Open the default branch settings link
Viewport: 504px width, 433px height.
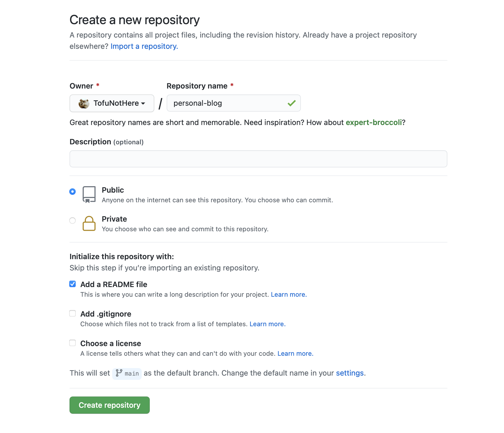pyautogui.click(x=350, y=373)
